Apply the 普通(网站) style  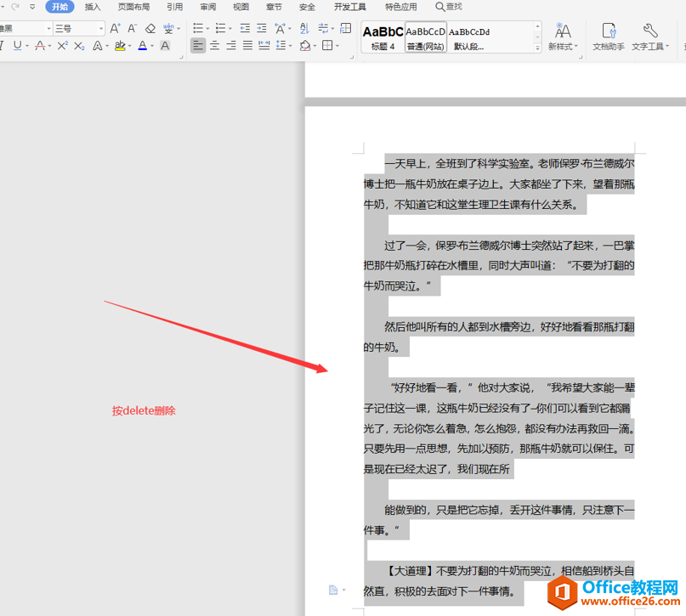[x=426, y=37]
